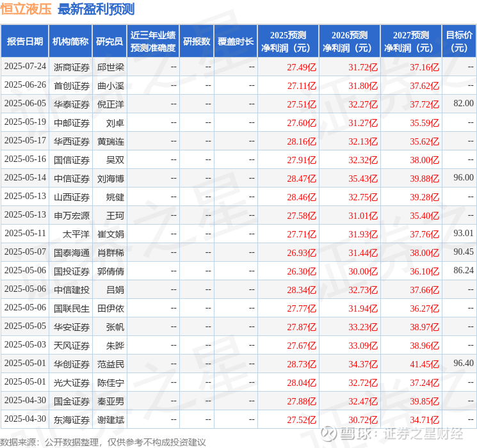Click 31.80亿 in 首创证券 row
This screenshot has width=477, height=448.
[x=363, y=86]
